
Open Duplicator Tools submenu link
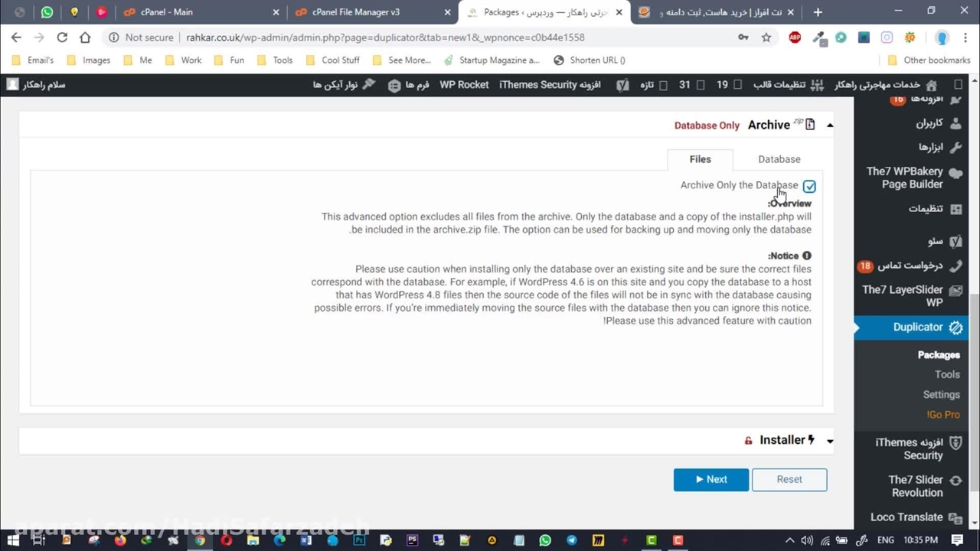pyautogui.click(x=946, y=375)
